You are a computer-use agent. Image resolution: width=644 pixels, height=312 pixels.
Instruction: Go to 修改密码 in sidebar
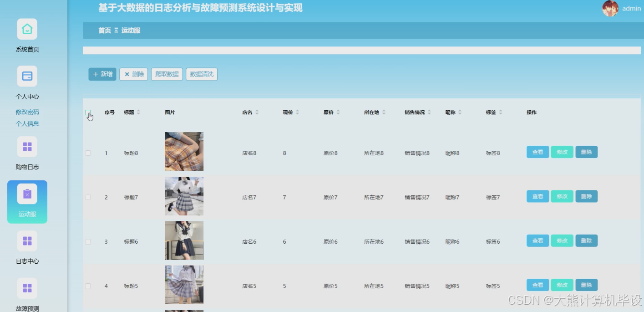[x=27, y=112]
